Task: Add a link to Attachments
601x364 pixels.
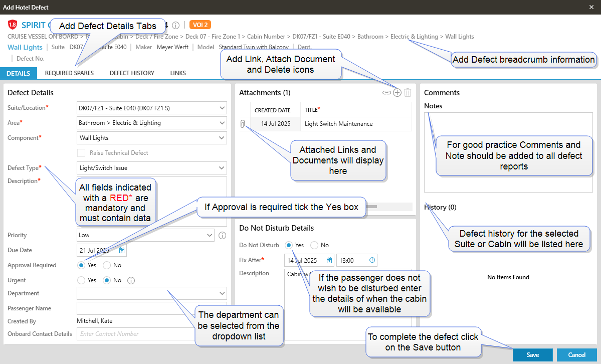Action: click(387, 93)
